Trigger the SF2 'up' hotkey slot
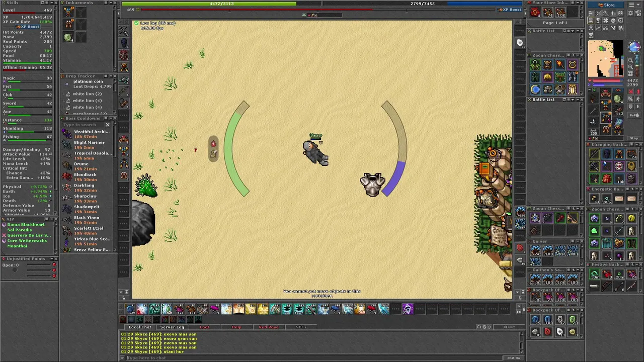This screenshot has width=644, height=362. pyautogui.click(x=287, y=309)
